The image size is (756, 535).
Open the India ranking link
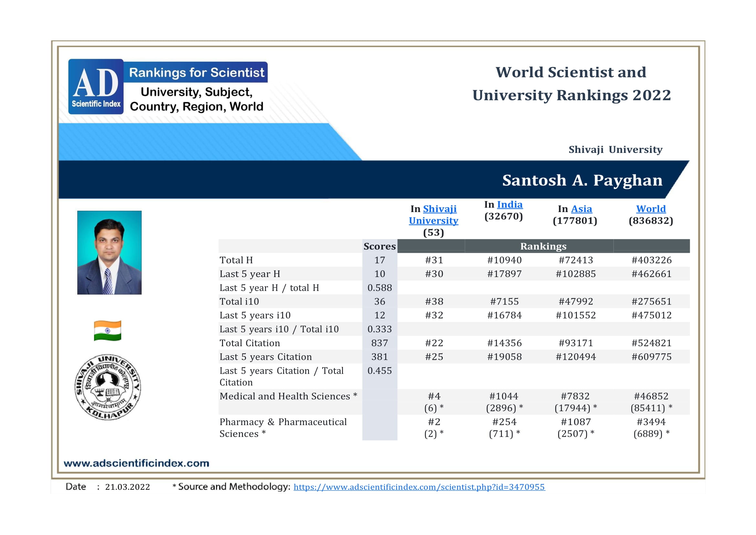(509, 205)
